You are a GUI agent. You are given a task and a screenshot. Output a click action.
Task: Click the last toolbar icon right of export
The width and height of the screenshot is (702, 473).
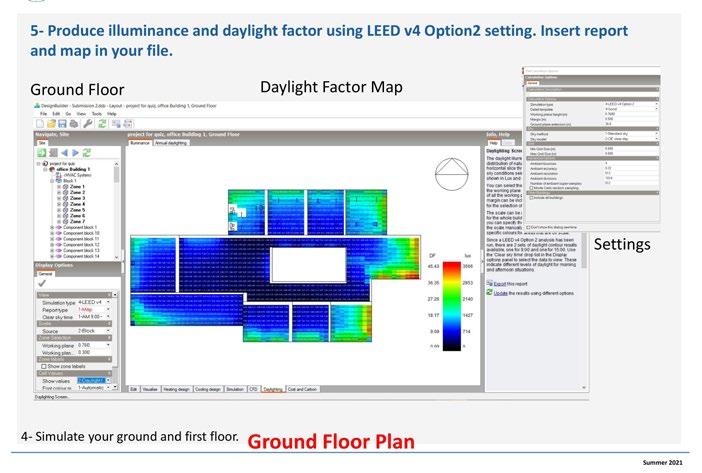[128, 124]
